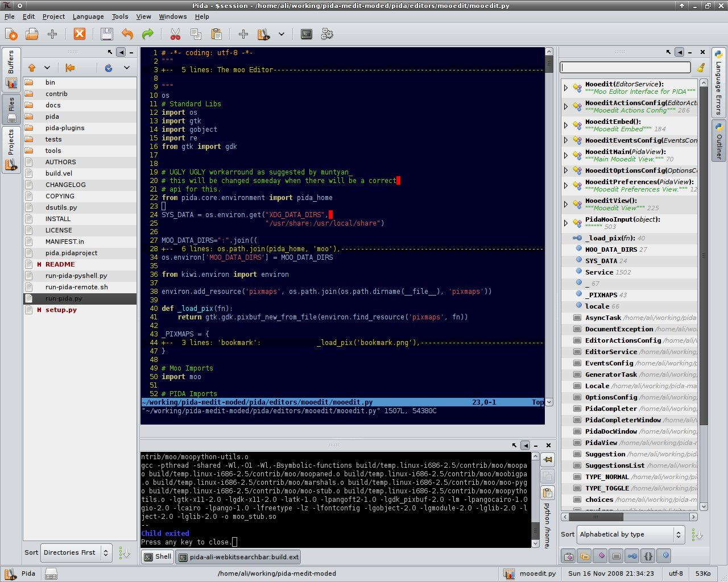Click the scissors Cut icon in toolbar

(x=175, y=34)
